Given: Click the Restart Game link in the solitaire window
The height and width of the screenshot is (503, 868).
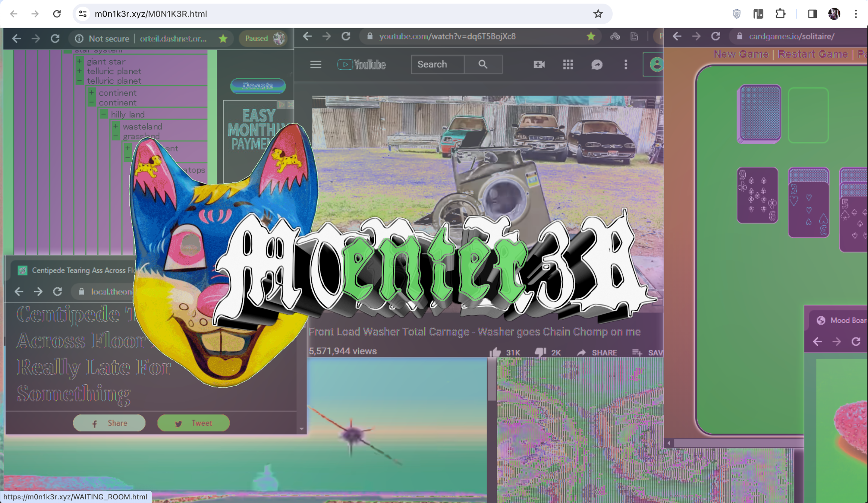Looking at the screenshot, I should 813,54.
